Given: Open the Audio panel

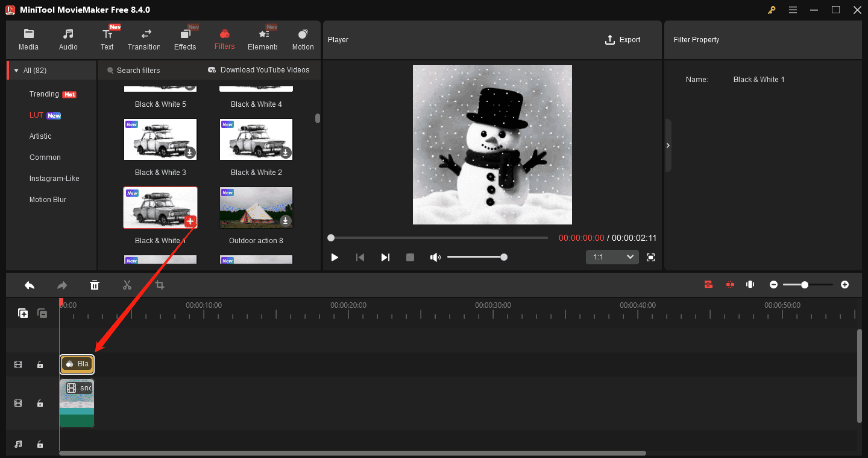Looking at the screenshot, I should [x=68, y=38].
